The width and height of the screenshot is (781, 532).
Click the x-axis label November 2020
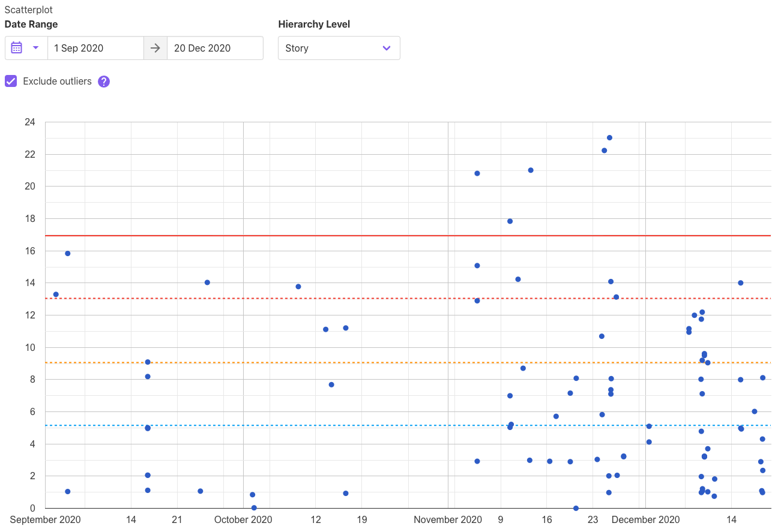(x=448, y=519)
